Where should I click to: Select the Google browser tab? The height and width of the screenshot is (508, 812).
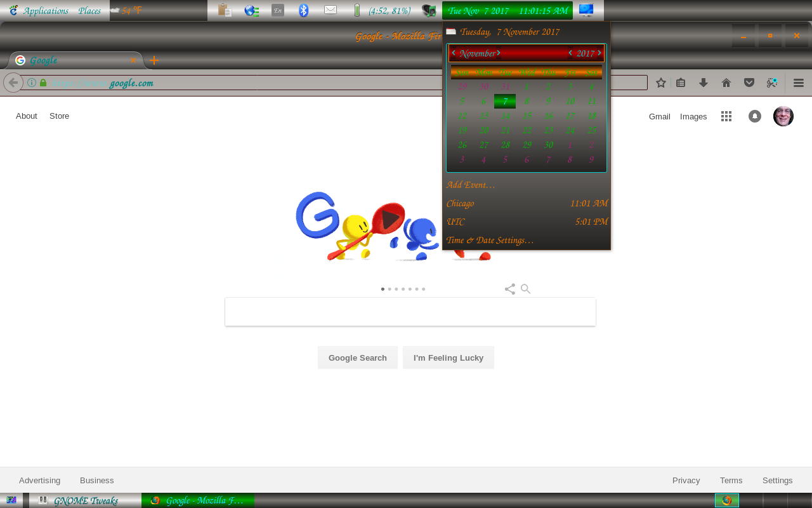point(75,60)
